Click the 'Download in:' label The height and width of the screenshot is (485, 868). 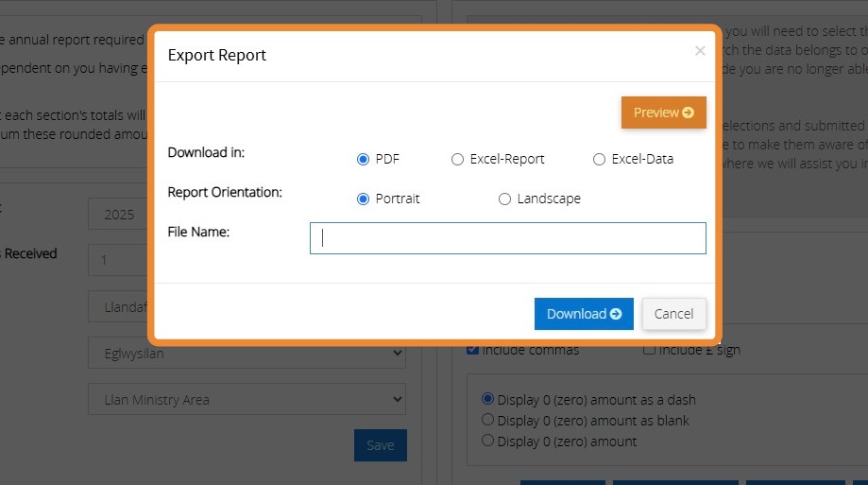click(x=206, y=152)
